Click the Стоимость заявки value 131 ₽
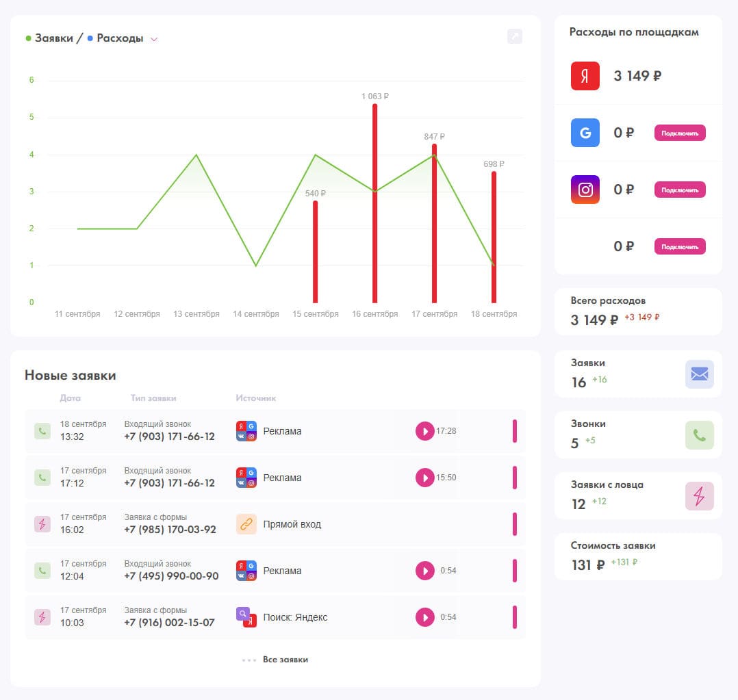738x700 pixels. point(588,565)
